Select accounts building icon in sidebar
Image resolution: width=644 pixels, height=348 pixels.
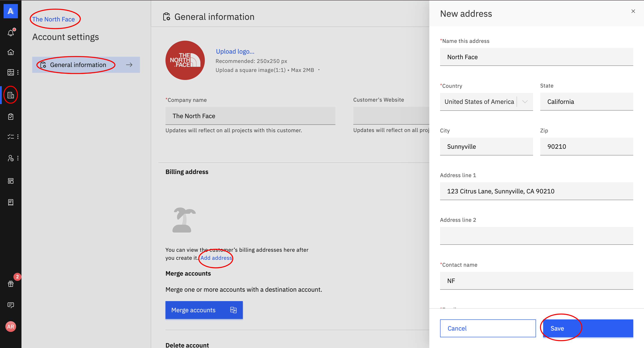coord(11,95)
